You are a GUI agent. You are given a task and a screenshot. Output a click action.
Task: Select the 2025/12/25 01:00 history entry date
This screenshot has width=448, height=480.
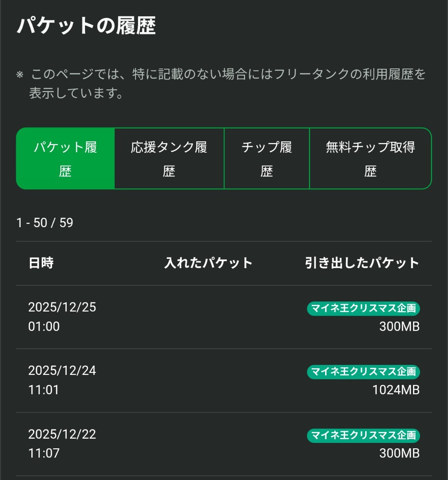click(62, 317)
